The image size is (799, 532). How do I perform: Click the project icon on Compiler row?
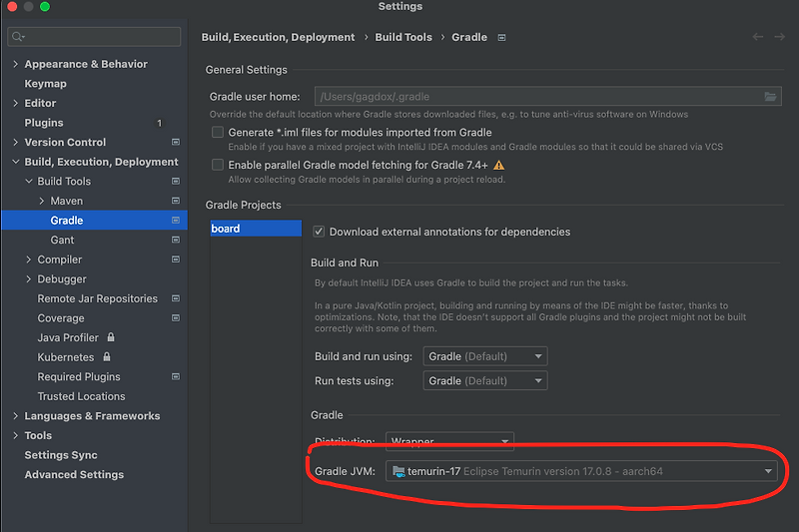point(176,260)
